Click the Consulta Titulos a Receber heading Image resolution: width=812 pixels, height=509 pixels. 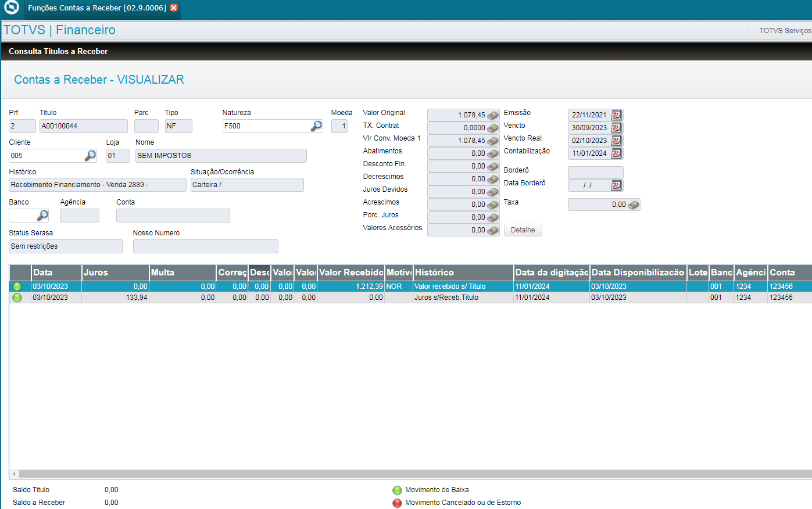click(x=58, y=52)
